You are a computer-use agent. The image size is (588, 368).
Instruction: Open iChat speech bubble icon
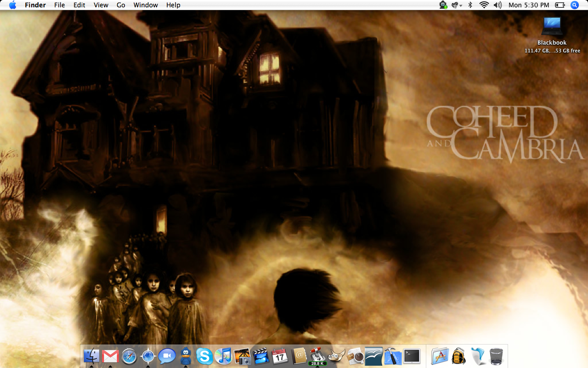click(x=167, y=356)
